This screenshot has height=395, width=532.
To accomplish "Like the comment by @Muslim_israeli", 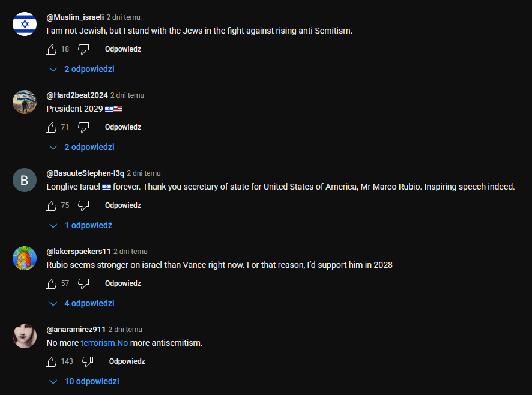I will (51, 49).
